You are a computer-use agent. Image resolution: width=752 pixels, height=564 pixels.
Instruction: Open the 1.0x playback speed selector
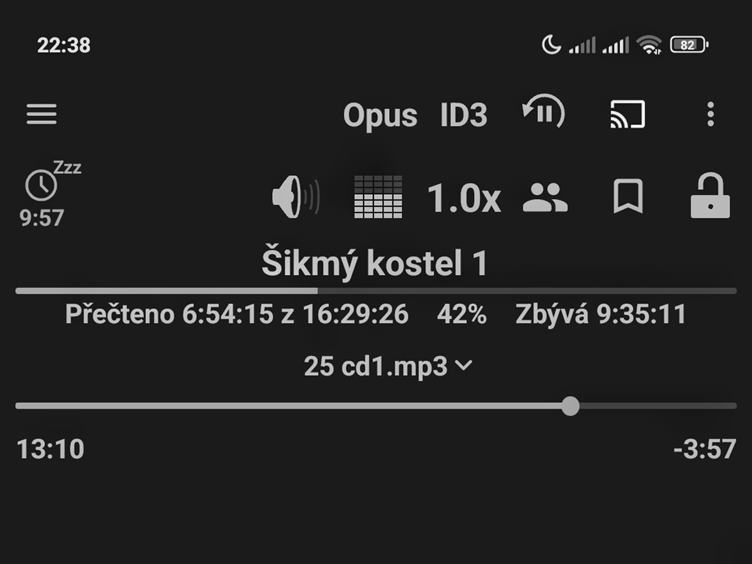(x=464, y=198)
